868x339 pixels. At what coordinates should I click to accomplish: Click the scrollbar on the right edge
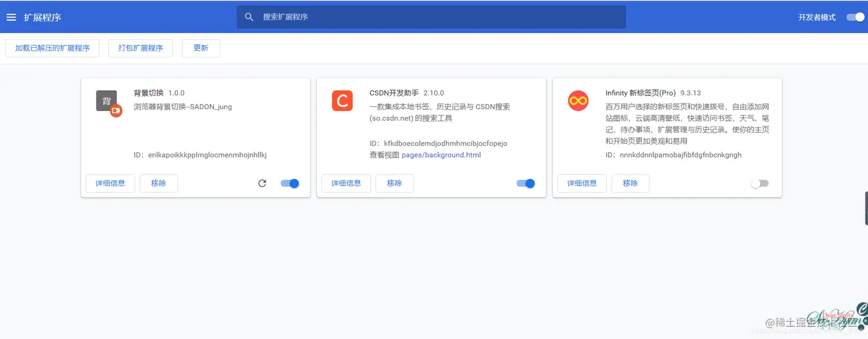point(866,208)
